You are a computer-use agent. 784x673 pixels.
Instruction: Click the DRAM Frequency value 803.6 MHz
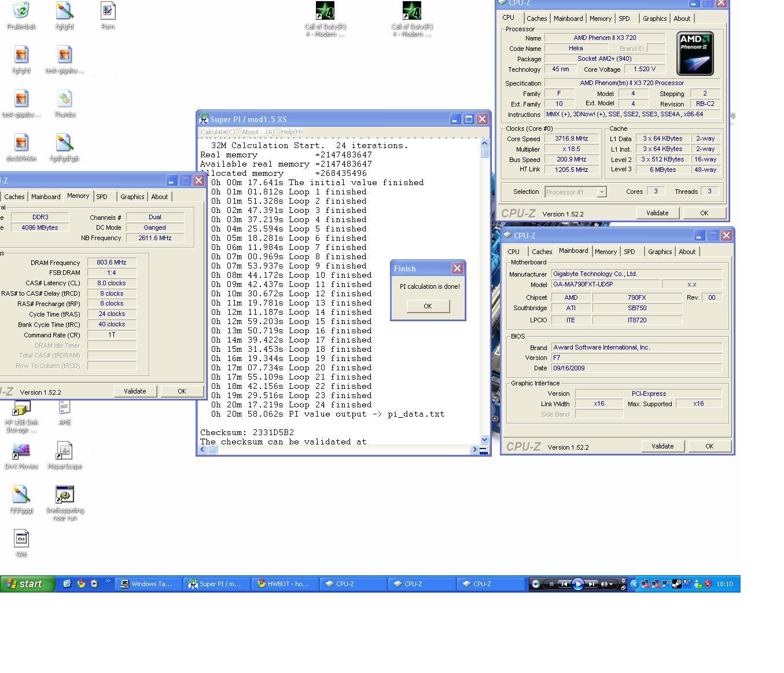pyautogui.click(x=112, y=262)
